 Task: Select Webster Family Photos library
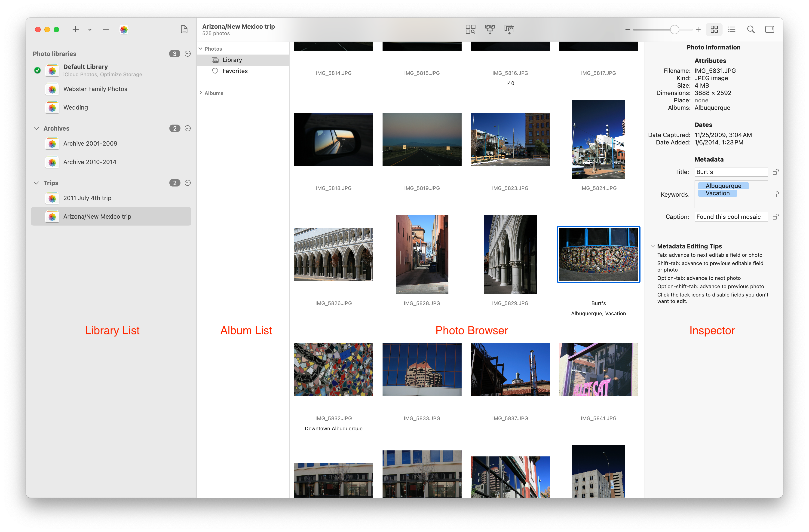tap(95, 89)
